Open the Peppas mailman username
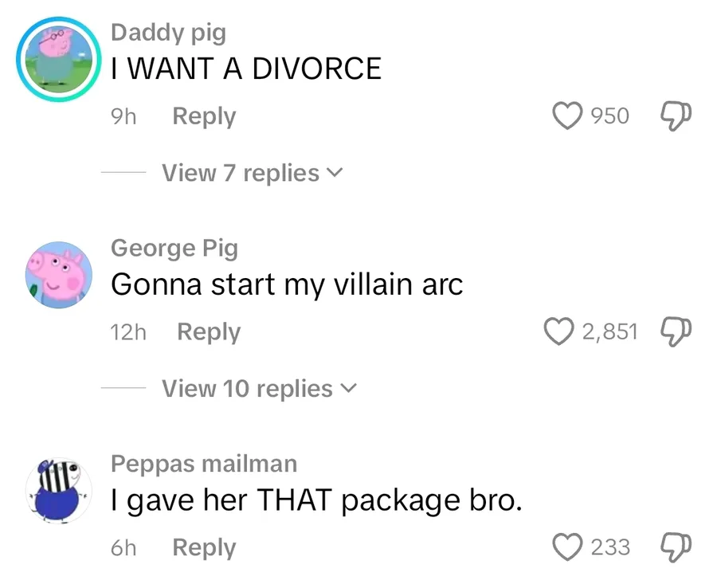Screen dimensions: 717x588 (204, 464)
